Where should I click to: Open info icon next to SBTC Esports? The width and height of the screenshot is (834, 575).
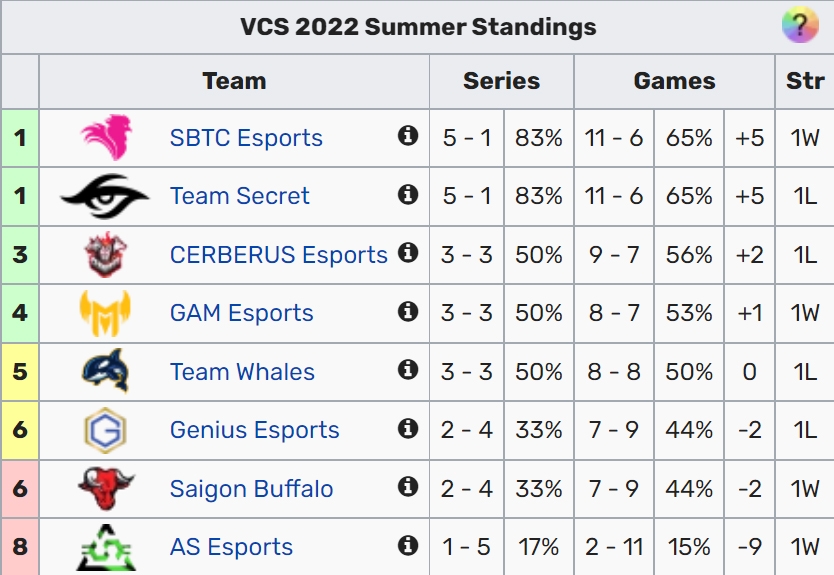pos(408,136)
